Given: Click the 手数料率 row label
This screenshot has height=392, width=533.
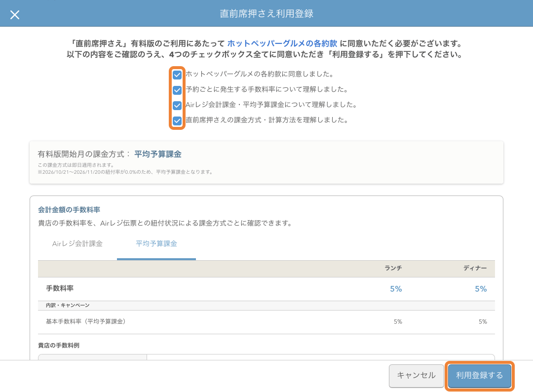Looking at the screenshot, I should tap(60, 288).
